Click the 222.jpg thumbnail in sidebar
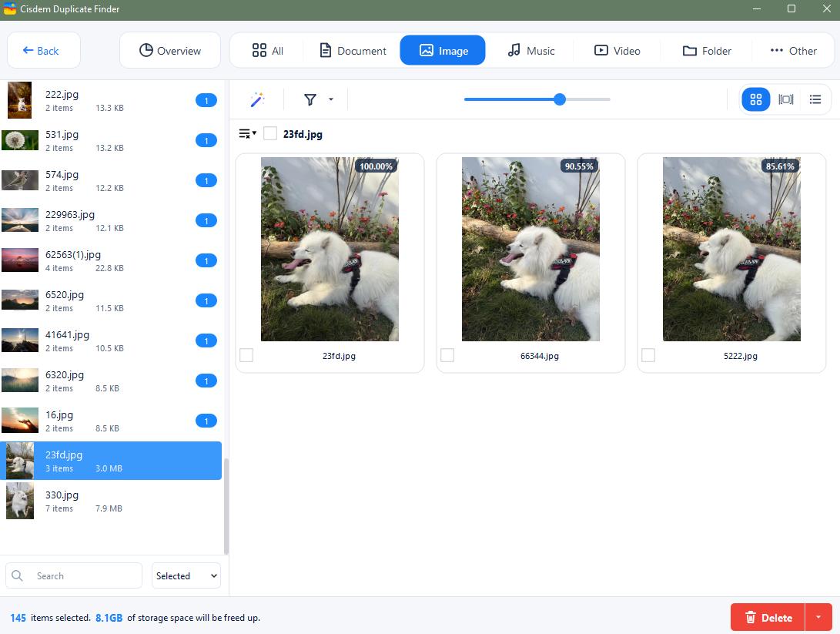The height and width of the screenshot is (634, 840). pyautogui.click(x=20, y=100)
